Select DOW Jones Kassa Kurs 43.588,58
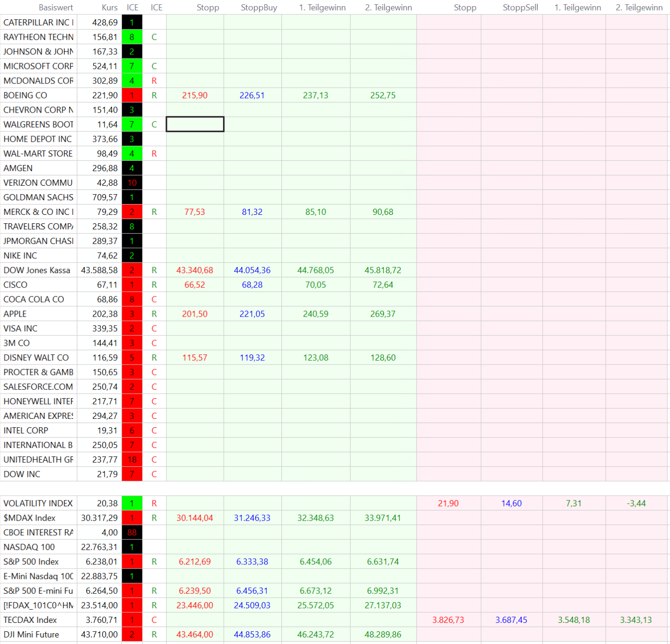 click(99, 270)
